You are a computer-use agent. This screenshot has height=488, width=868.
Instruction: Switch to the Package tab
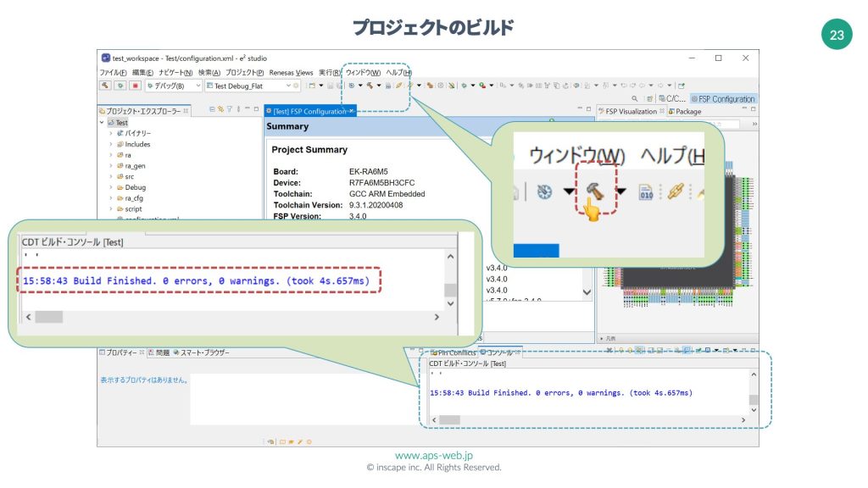(685, 111)
